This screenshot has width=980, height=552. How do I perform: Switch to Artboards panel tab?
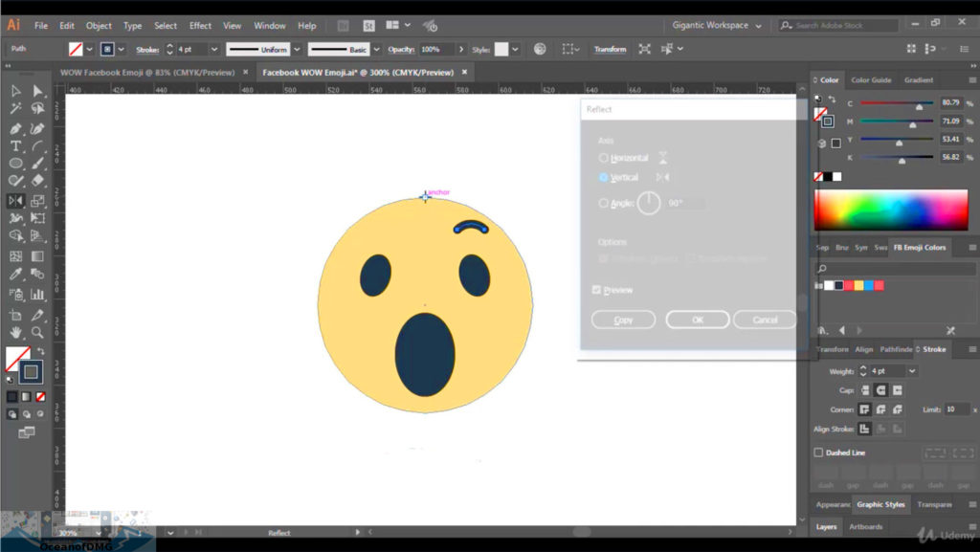click(x=865, y=526)
